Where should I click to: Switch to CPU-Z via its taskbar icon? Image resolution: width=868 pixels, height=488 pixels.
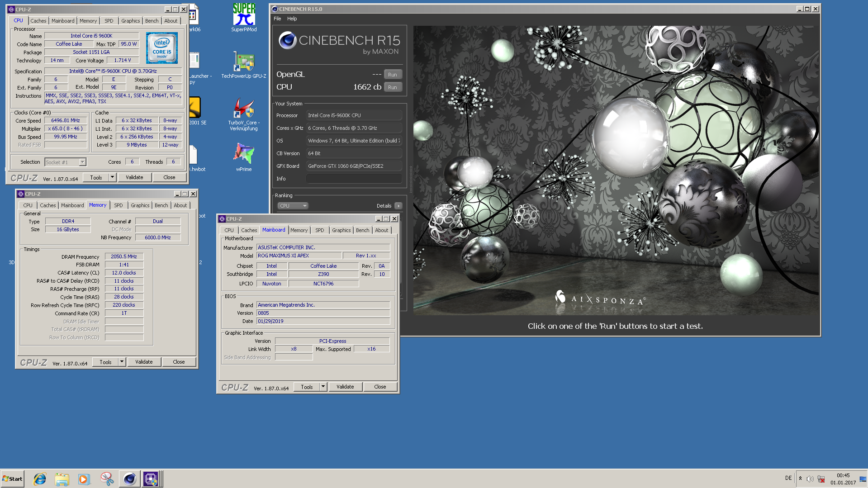click(151, 479)
